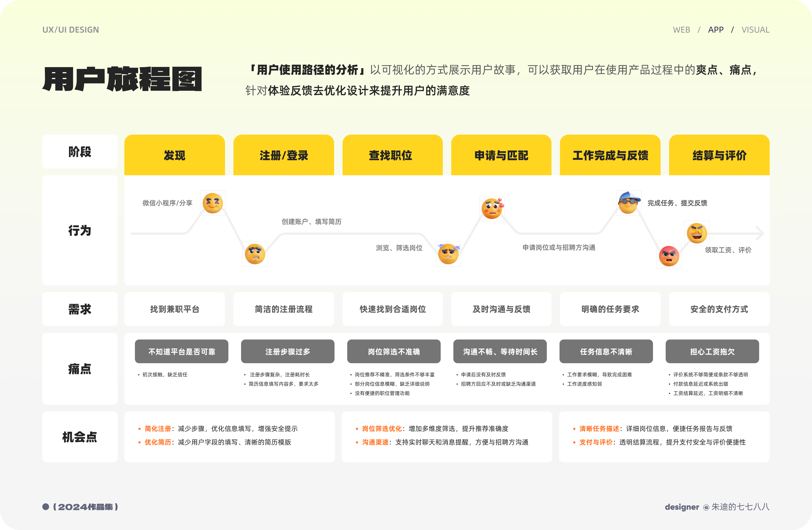Click the money-eyes emoji above 领取工资、评价
The height and width of the screenshot is (530, 812).
[697, 233]
